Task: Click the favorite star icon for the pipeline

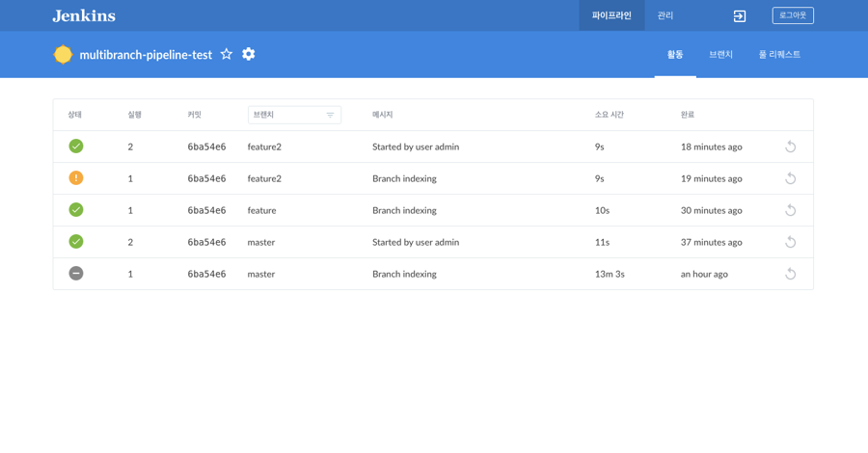Action: 227,54
